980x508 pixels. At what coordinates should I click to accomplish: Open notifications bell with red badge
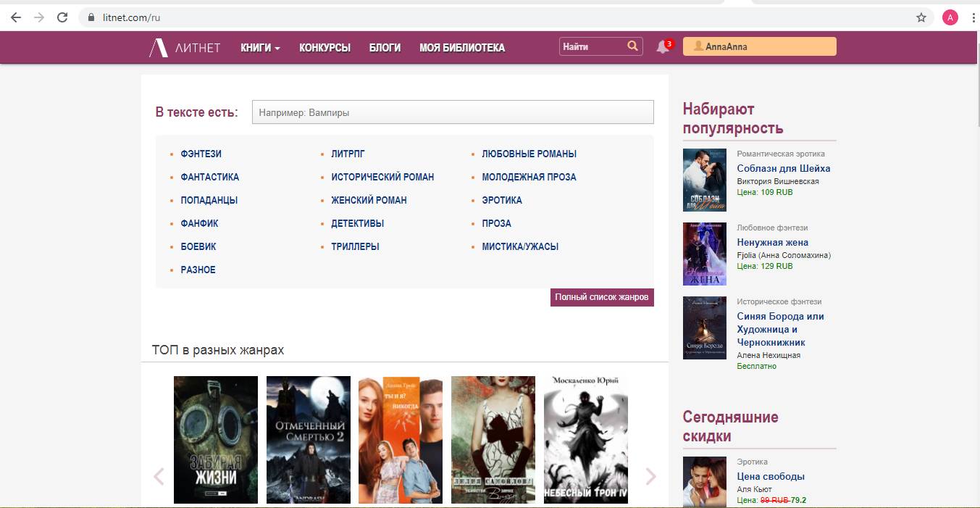[x=663, y=47]
